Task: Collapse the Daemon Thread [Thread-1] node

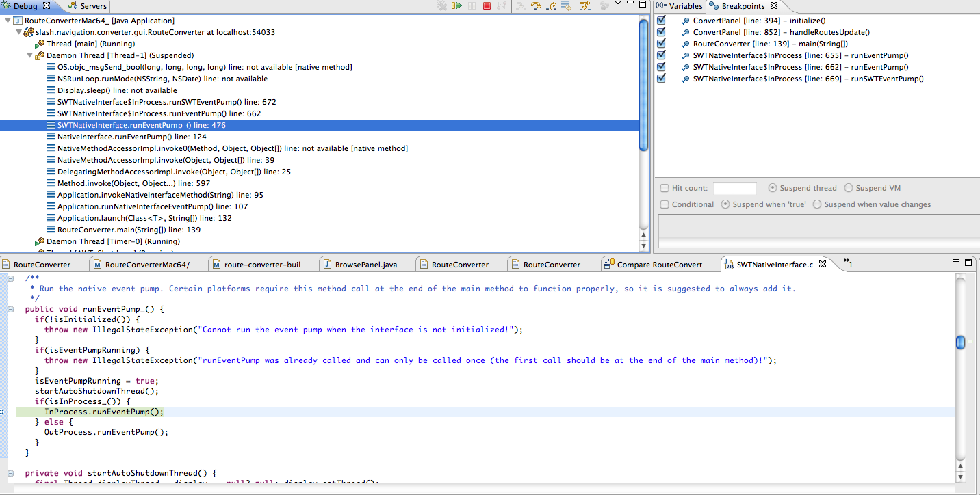Action: pos(29,55)
